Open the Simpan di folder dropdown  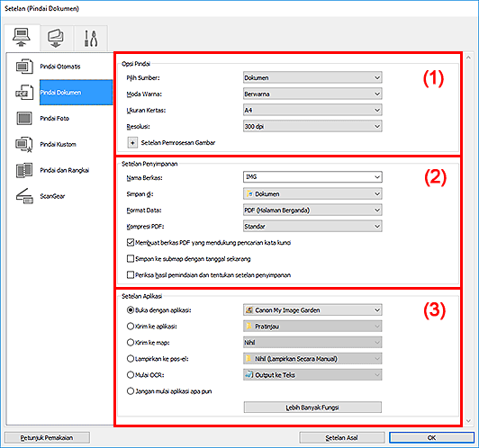click(312, 194)
